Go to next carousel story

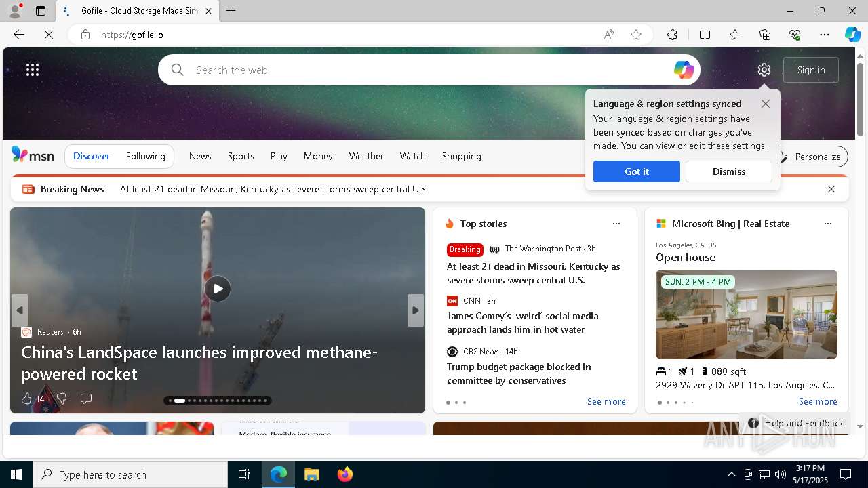click(x=415, y=310)
